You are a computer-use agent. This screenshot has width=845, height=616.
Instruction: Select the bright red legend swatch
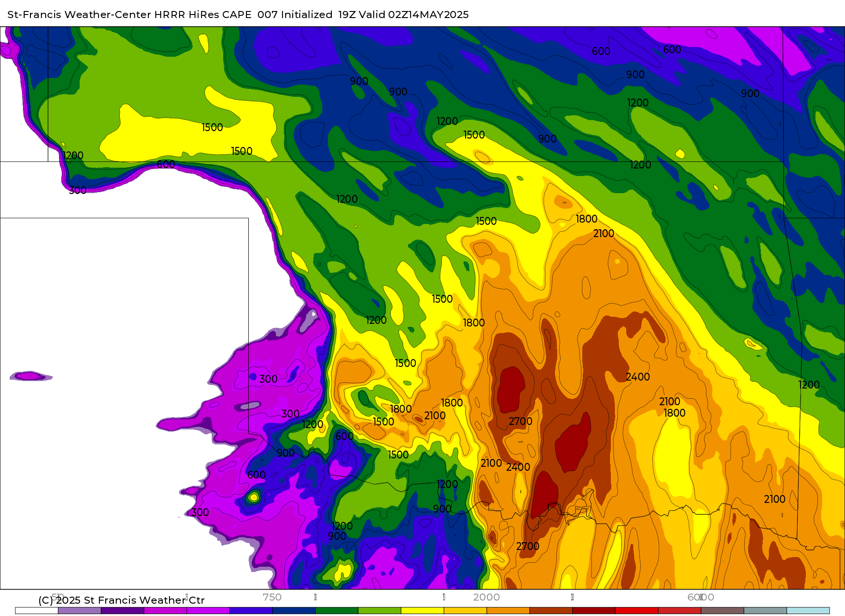point(636,611)
